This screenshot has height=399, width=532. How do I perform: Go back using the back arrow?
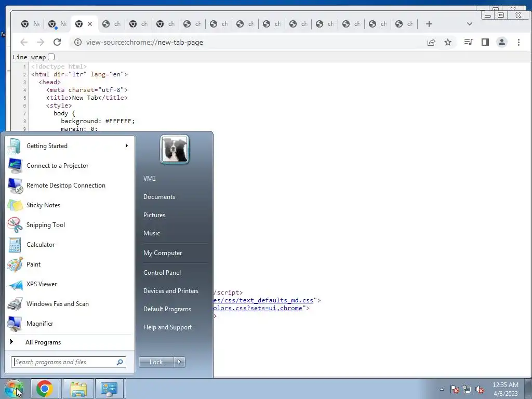[24, 42]
